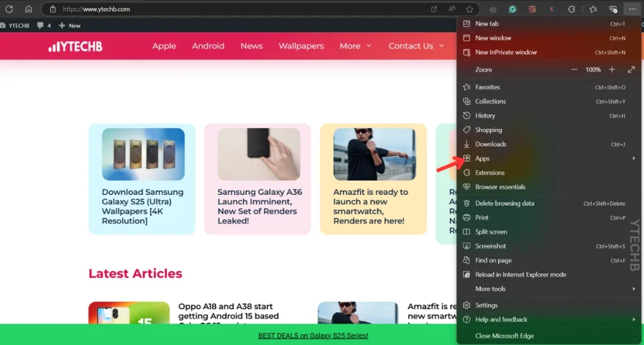
Task: Open Favorites menu entry
Action: click(548, 87)
